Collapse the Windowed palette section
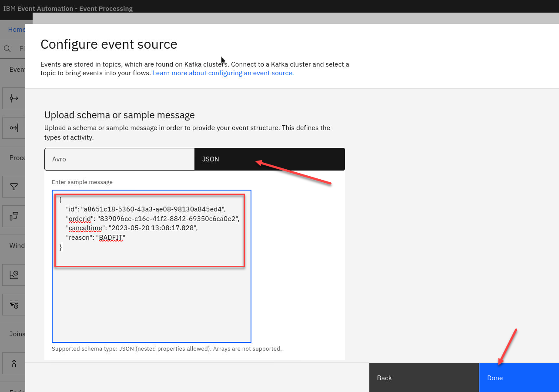 pyautogui.click(x=17, y=246)
